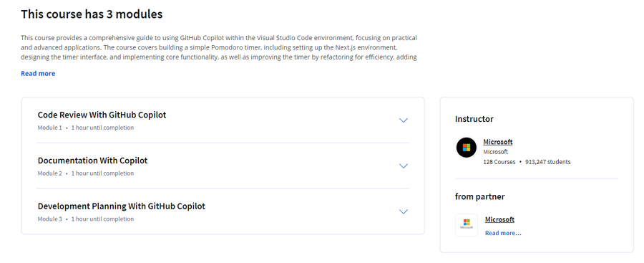The height and width of the screenshot is (263, 644).
Task: Select Development Planning With GitHub Copilot title
Action: pyautogui.click(x=122, y=206)
